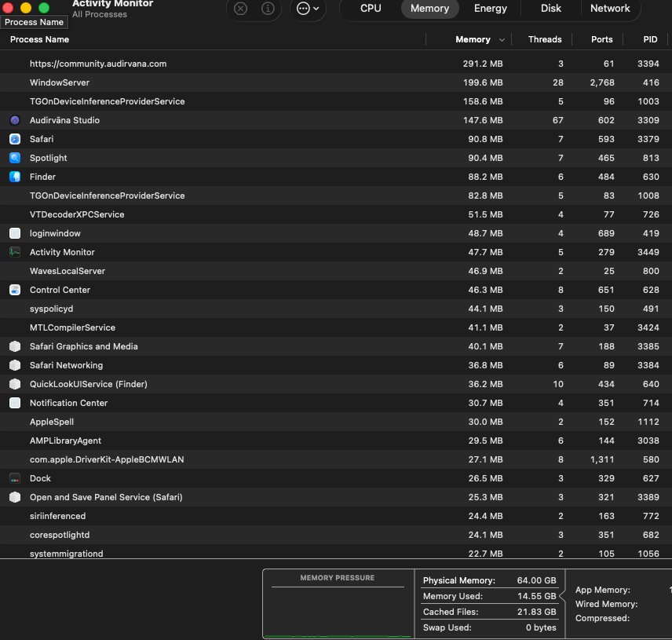Select the Memory tab
The width and height of the screenshot is (672, 640).
tap(430, 8)
